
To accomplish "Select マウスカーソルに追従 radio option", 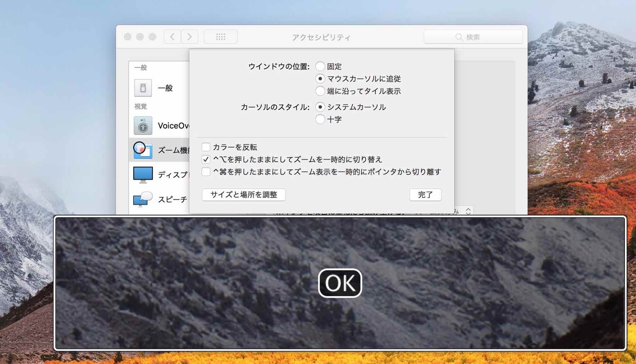I will 320,79.
